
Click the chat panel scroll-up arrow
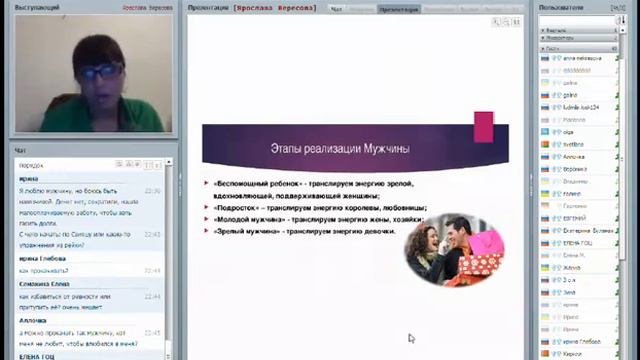pos(169,162)
